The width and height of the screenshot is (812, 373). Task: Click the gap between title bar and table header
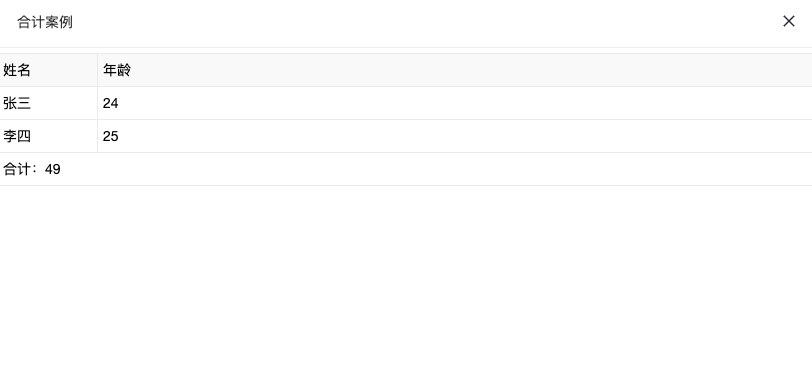406,50
